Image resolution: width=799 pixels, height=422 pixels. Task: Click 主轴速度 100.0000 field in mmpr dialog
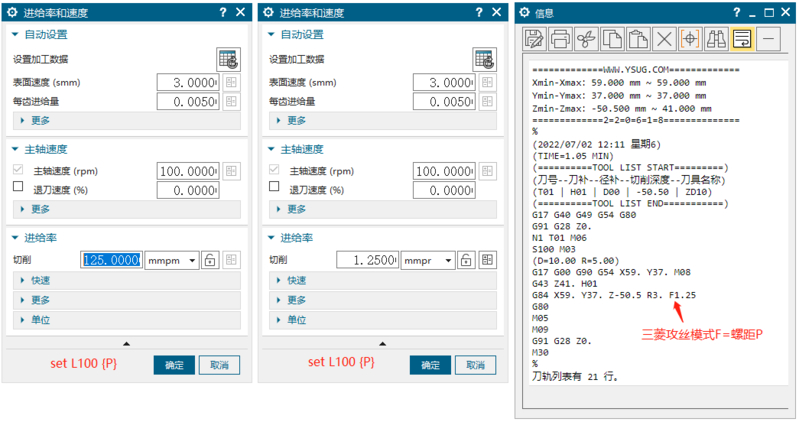[x=444, y=172]
